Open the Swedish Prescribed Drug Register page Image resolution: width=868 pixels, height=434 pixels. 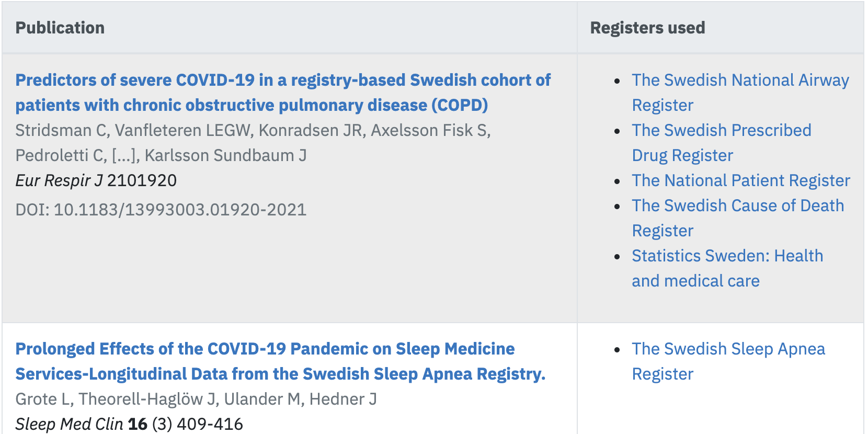(722, 142)
